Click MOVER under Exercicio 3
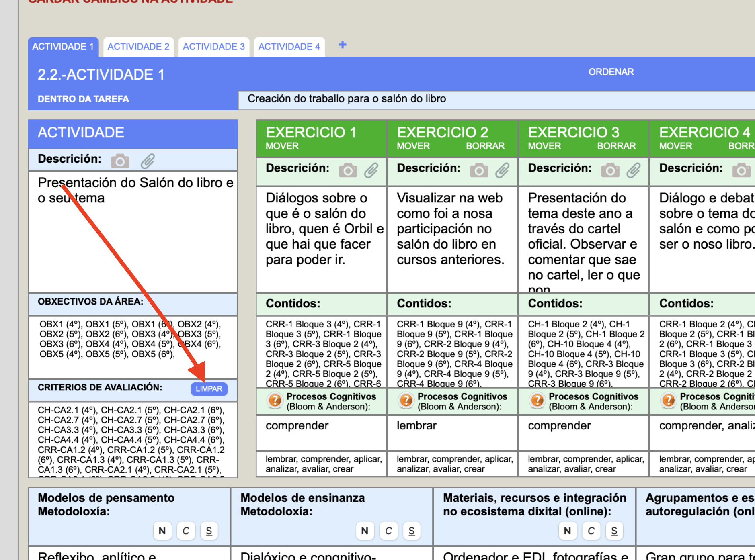Image resolution: width=755 pixels, height=560 pixels. [x=544, y=146]
